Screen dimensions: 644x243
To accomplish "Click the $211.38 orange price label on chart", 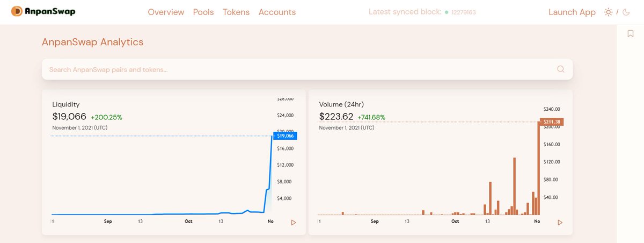I will click(552, 122).
